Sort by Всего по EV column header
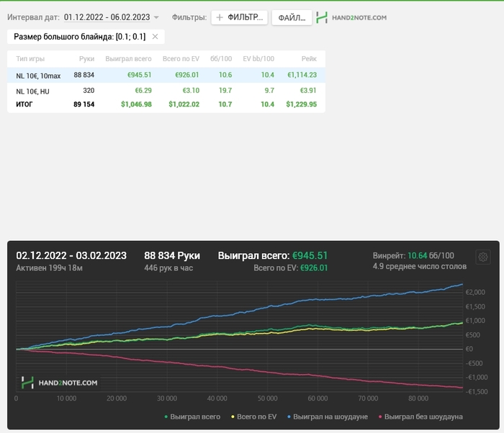This screenshot has width=504, height=433. point(181,59)
